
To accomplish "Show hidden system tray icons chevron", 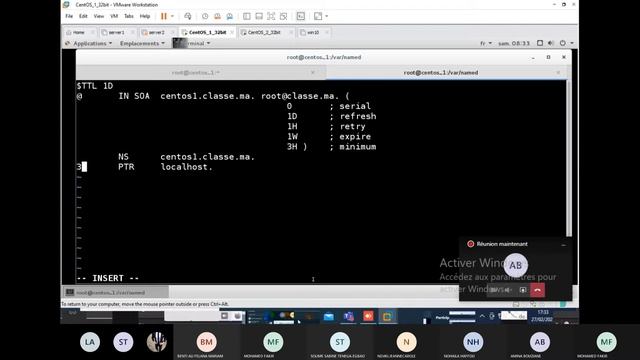I will pos(482,316).
